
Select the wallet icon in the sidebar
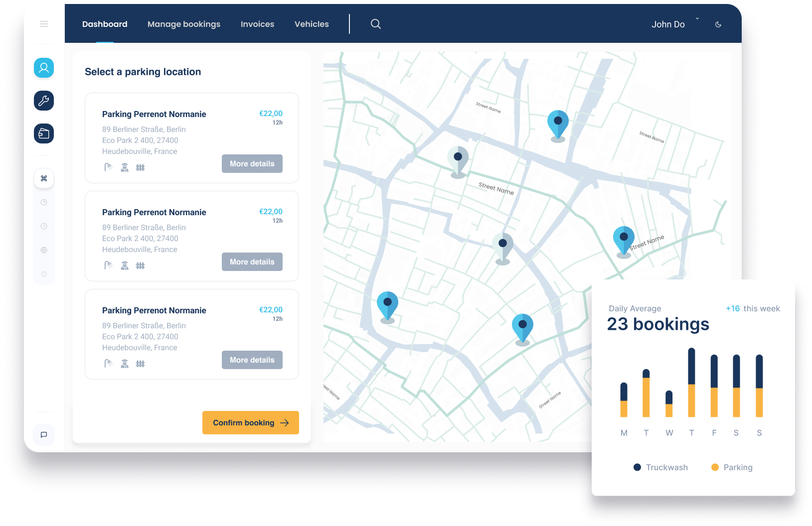[44, 133]
